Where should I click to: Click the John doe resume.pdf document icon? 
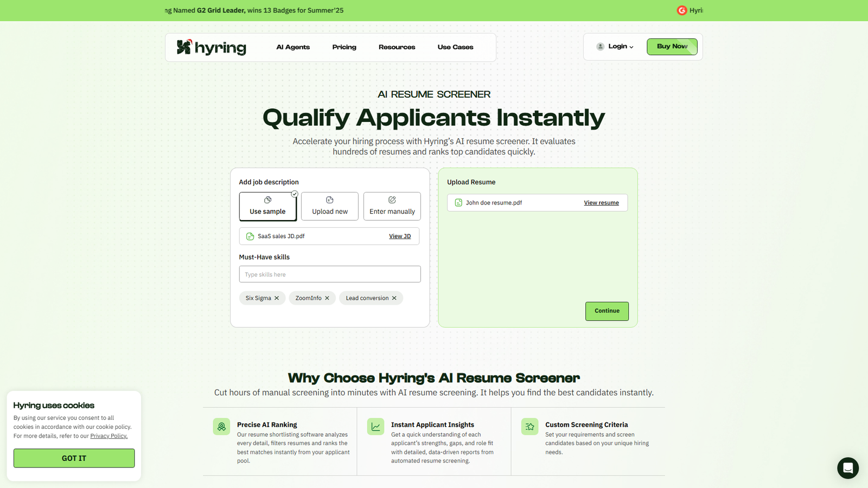pyautogui.click(x=458, y=202)
